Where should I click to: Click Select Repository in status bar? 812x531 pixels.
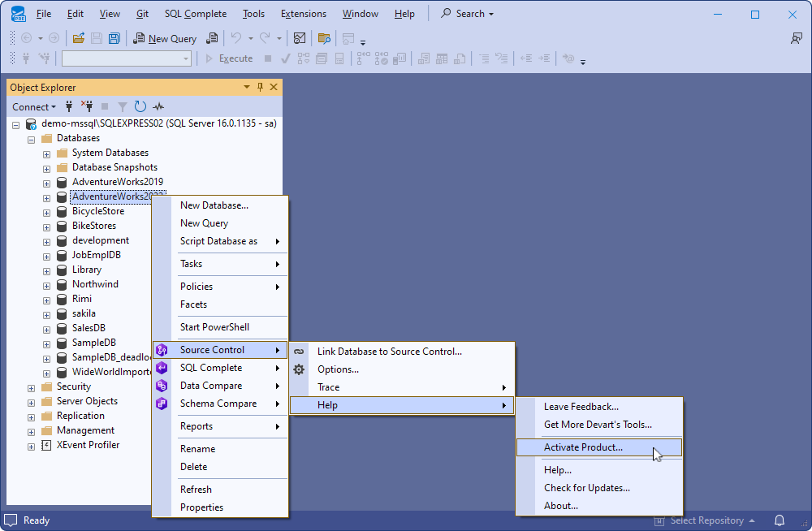[704, 520]
